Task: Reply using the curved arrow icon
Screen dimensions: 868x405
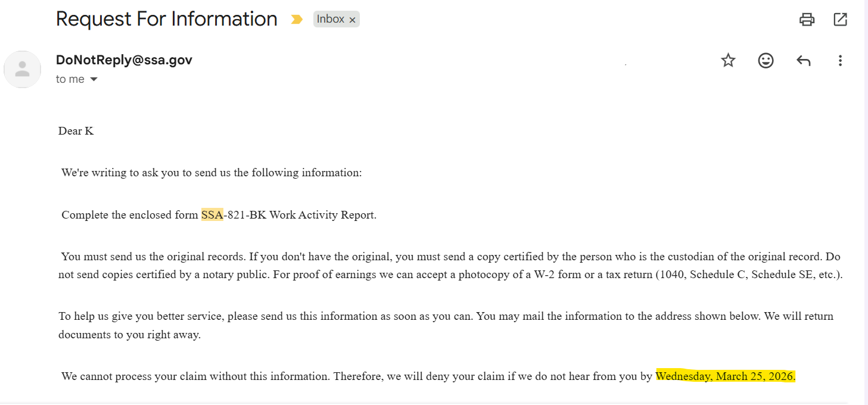Action: [804, 60]
